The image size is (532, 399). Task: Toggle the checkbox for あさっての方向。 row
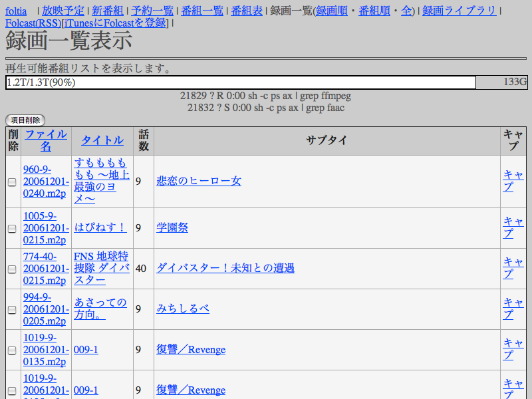coord(12,310)
